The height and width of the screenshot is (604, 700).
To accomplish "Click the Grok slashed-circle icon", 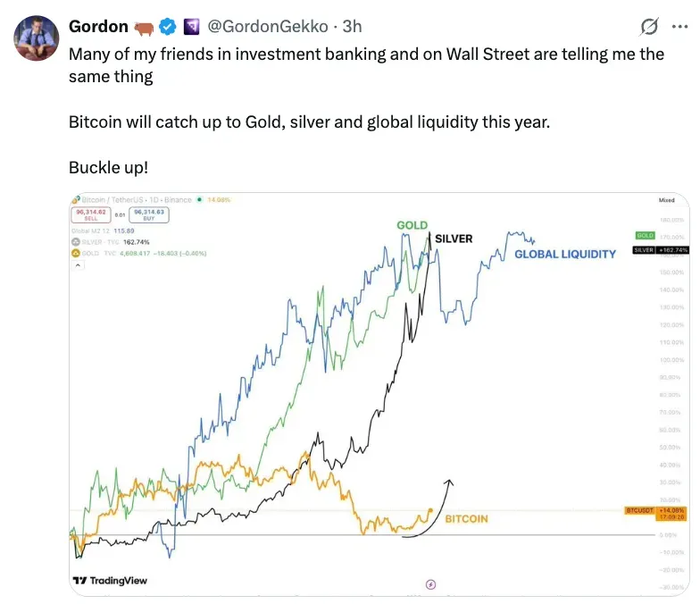I will (x=651, y=27).
